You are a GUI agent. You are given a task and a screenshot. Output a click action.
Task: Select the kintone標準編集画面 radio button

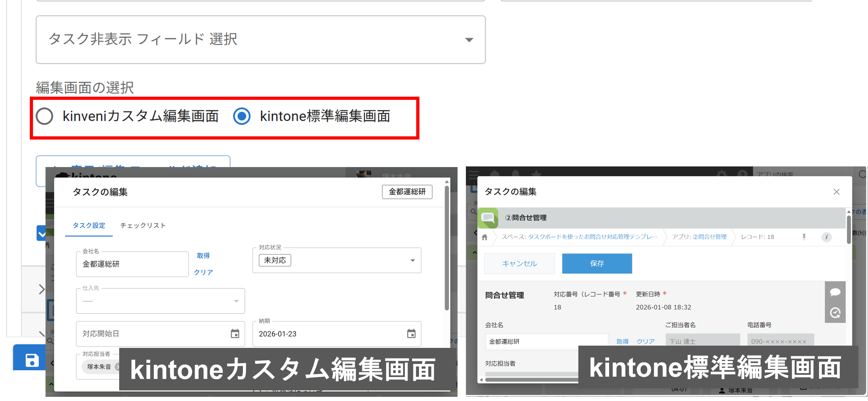click(x=241, y=116)
